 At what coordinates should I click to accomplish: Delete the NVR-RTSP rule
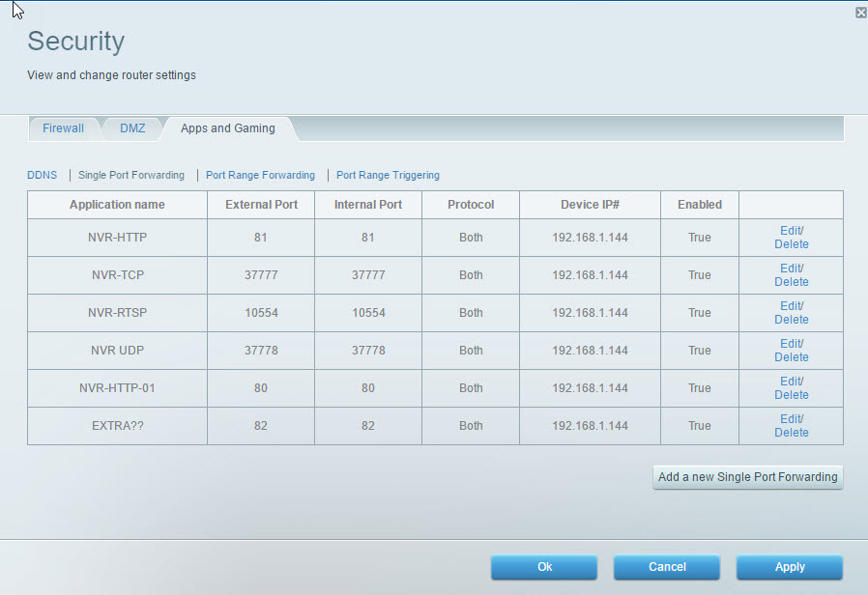(x=791, y=320)
